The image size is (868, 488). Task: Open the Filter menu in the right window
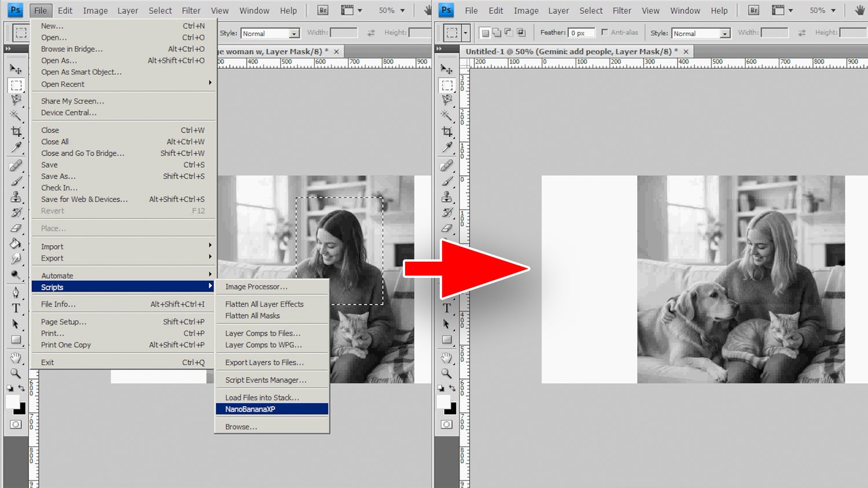622,10
